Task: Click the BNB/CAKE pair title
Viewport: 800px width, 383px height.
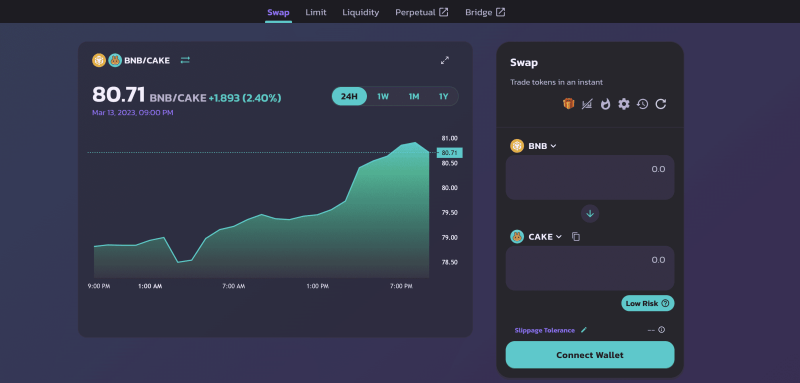Action: [x=147, y=61]
